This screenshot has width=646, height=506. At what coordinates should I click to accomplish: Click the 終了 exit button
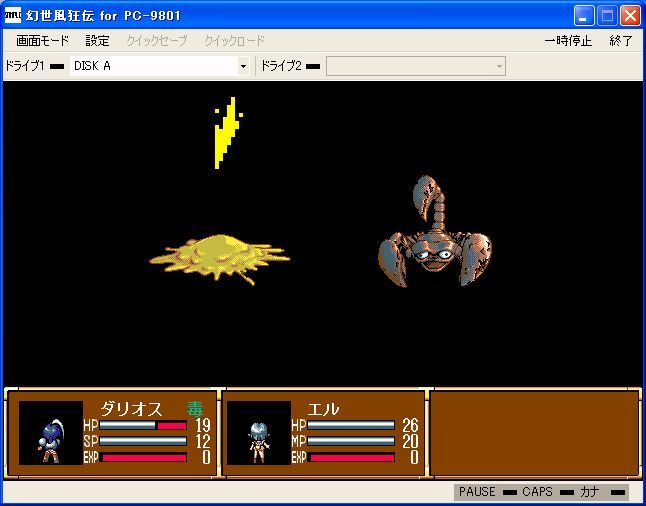[621, 41]
